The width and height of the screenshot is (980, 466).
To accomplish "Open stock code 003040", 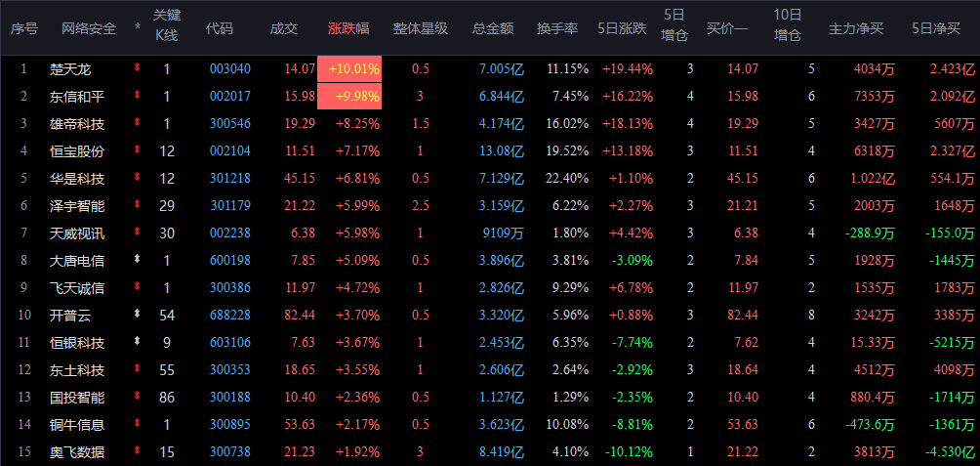I will 230,68.
